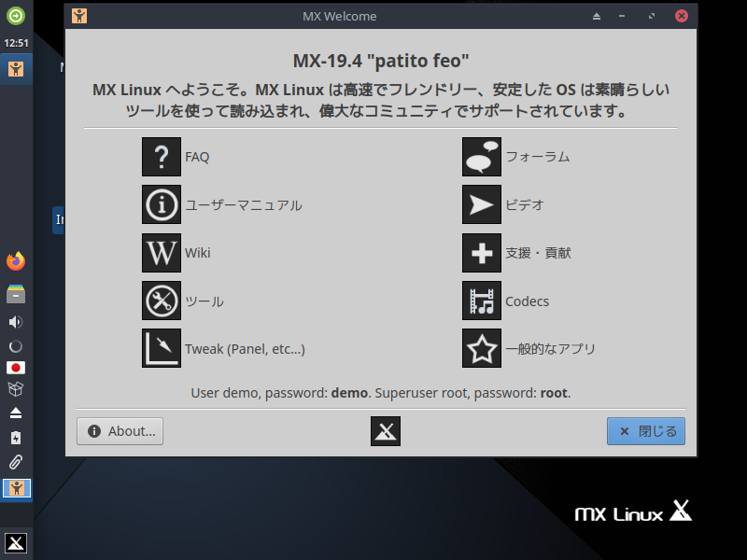Open the battery power icon

pyautogui.click(x=16, y=438)
